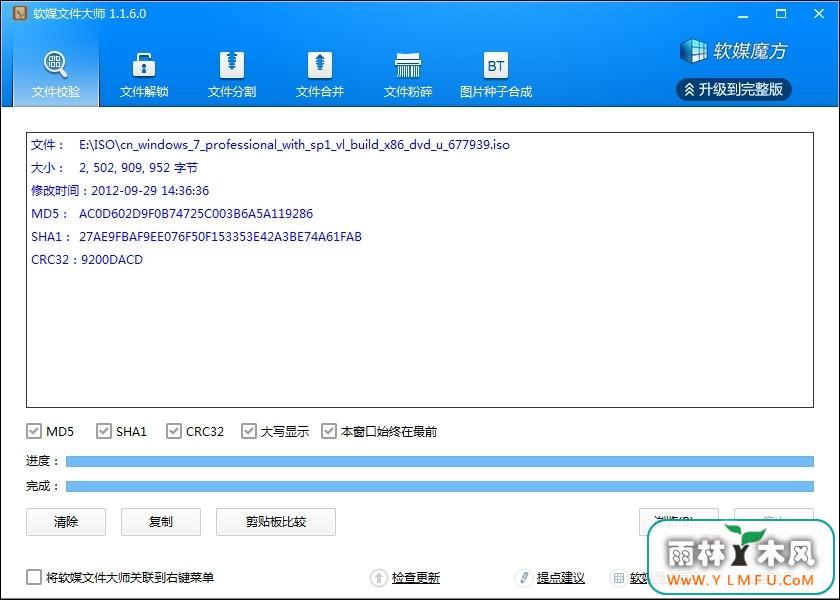Uncheck 本窗口始终在最前 always-on-top option
Image resolution: width=840 pixels, height=600 pixels.
coord(328,431)
